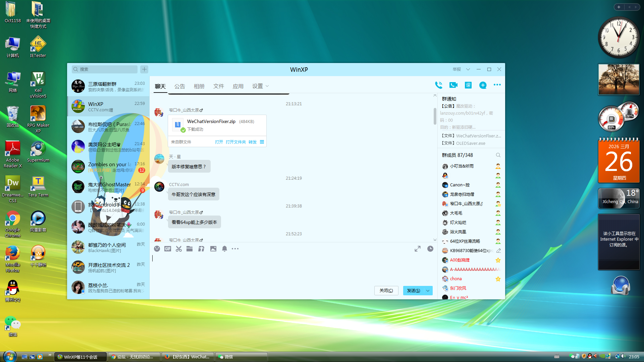Open the send button options dropdown arrow

click(428, 291)
